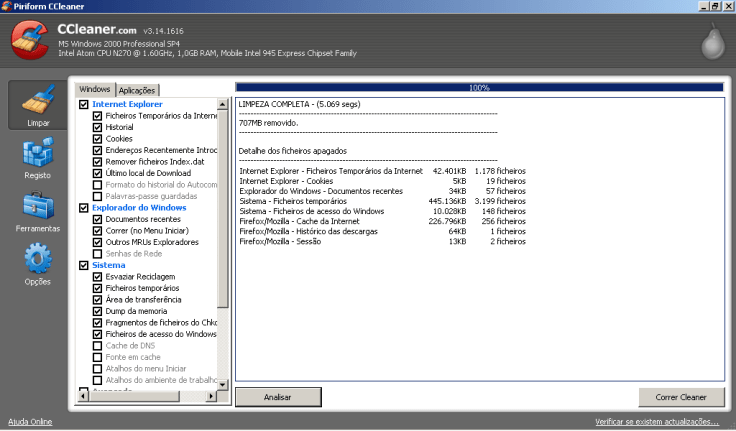This screenshot has height=431, width=736.
Task: Select the Windows tab
Action: coord(95,89)
